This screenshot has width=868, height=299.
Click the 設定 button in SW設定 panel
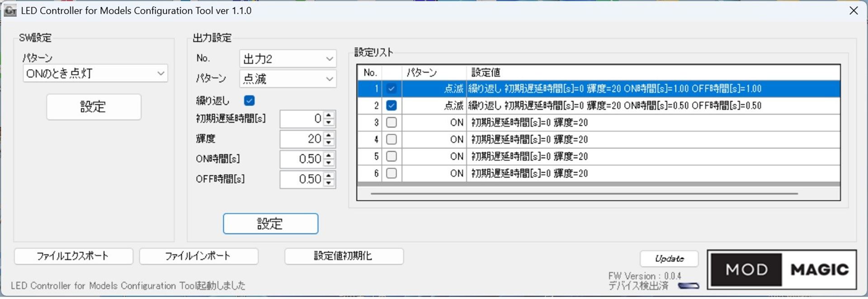pyautogui.click(x=94, y=107)
